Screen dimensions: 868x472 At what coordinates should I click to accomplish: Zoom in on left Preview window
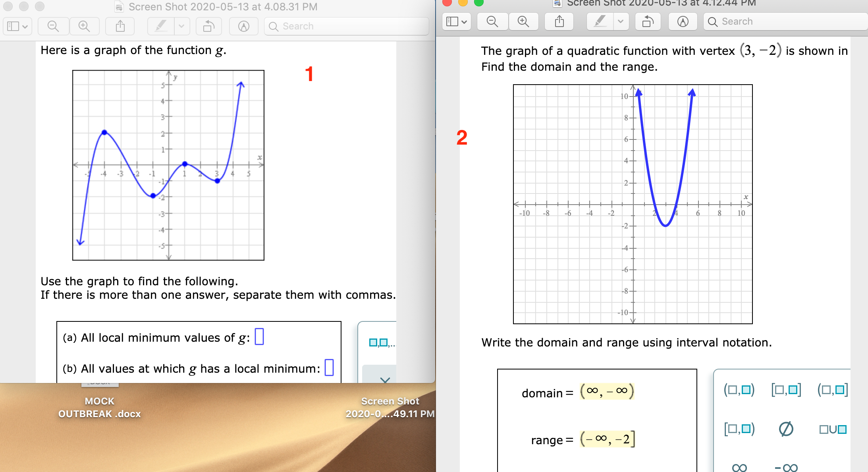click(84, 26)
